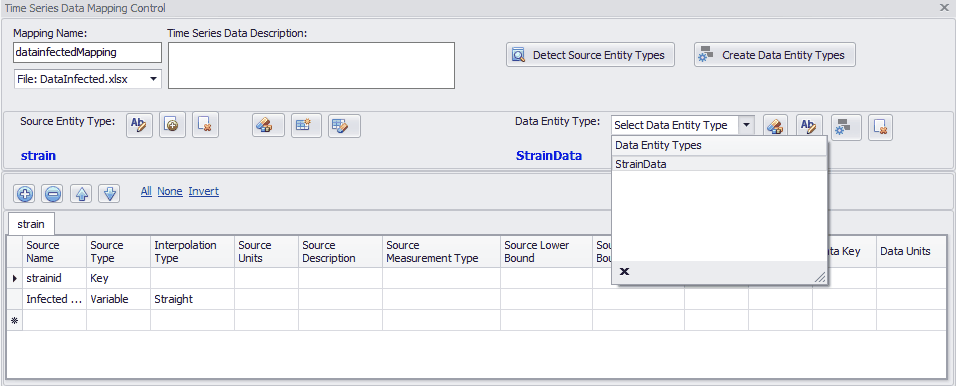Click the All selection link
Viewport: 956px width, 386px height.
(146, 191)
